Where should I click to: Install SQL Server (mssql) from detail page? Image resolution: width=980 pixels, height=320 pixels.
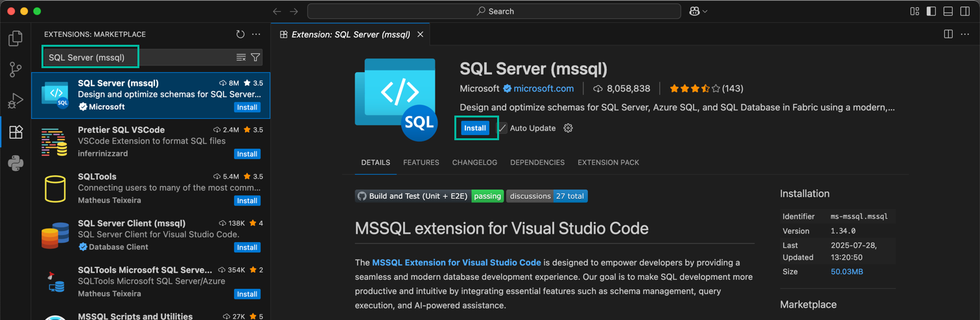tap(475, 129)
